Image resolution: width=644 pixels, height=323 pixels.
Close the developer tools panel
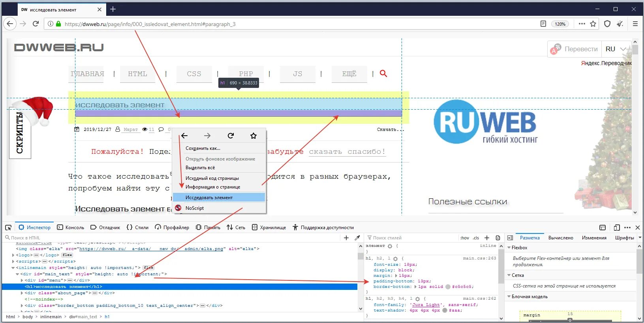tap(637, 228)
